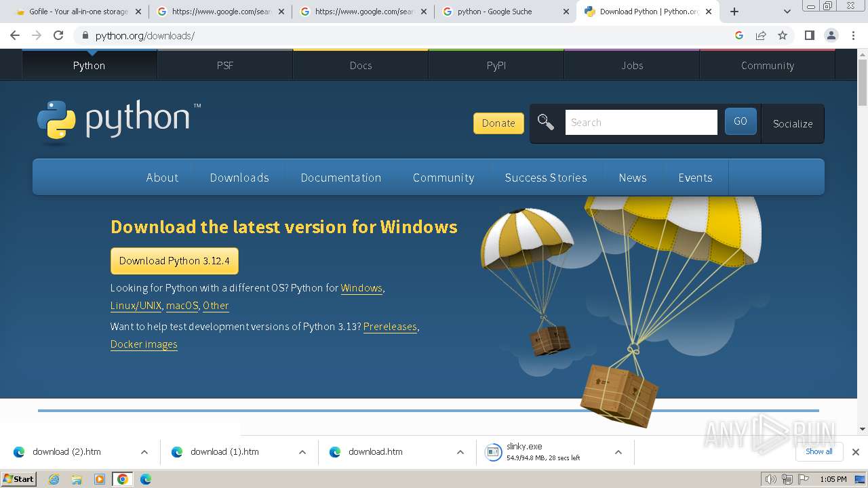
Task: Open the About menu
Action: pos(162,178)
